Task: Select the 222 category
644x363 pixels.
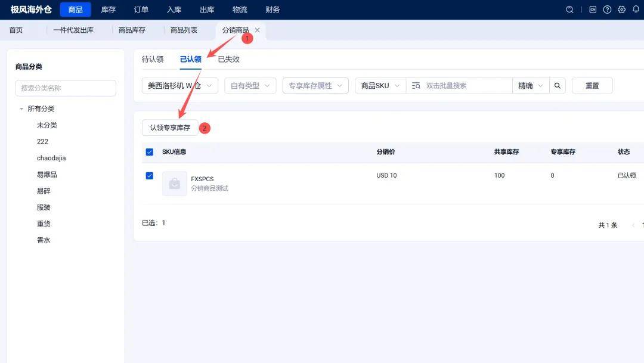Action: (42, 142)
